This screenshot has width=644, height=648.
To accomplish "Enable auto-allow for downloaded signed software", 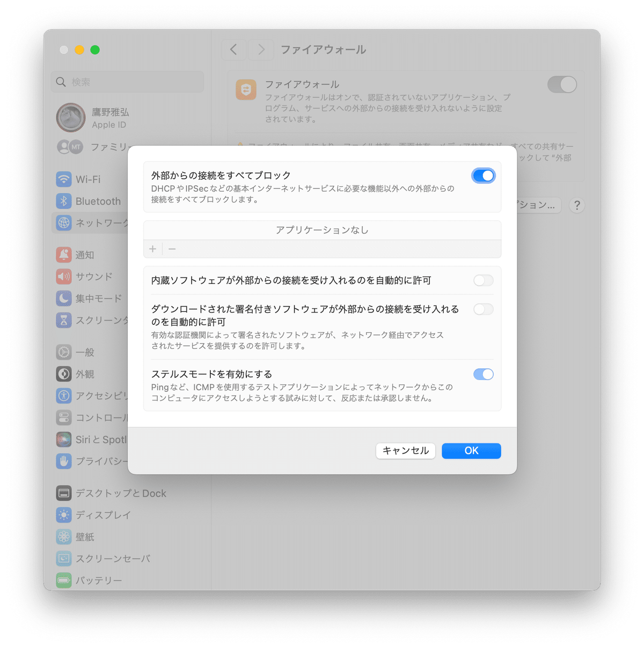I will tap(482, 309).
